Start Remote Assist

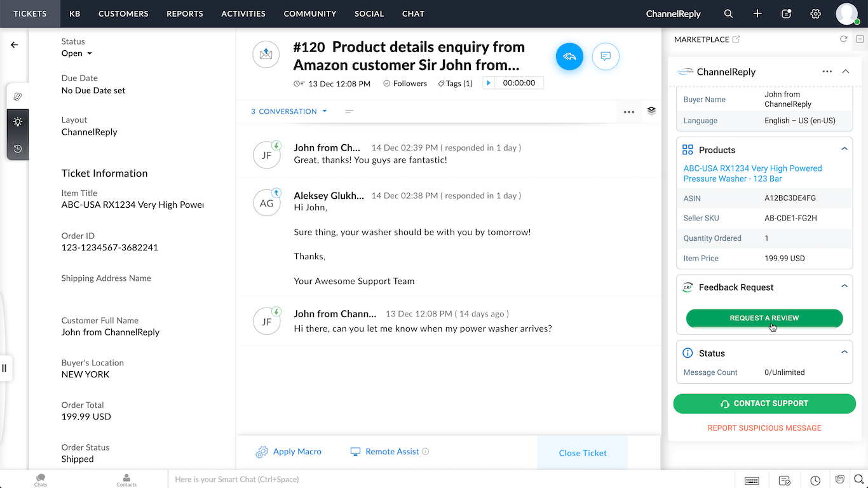click(x=384, y=452)
